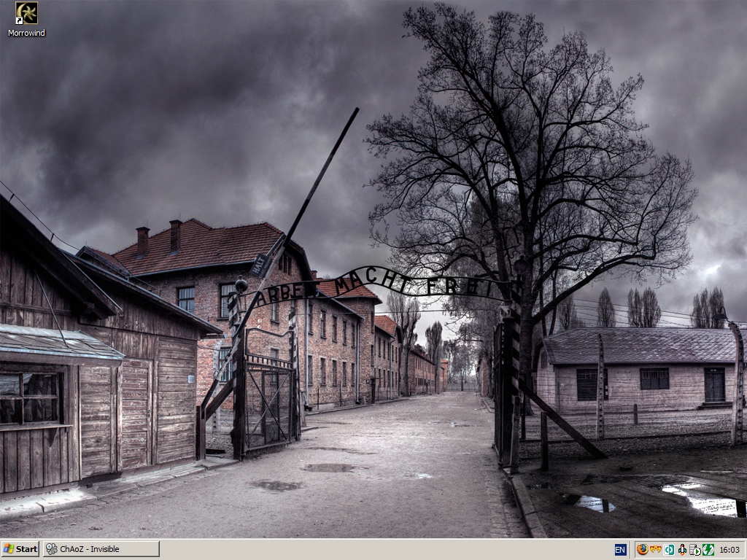The height and width of the screenshot is (560, 747).
Task: Click the word Invisible on the taskbar button
Action: coord(104,549)
